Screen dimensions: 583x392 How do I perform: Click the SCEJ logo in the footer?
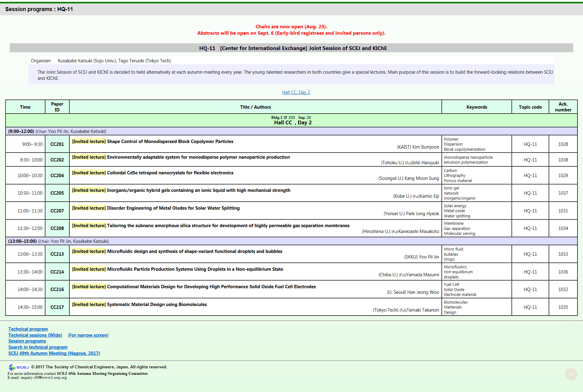click(x=18, y=367)
